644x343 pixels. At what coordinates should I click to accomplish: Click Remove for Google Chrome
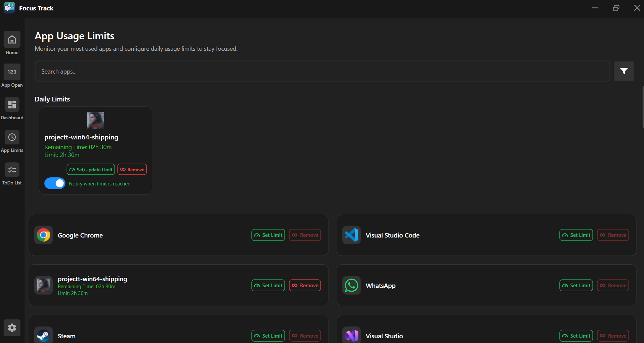pyautogui.click(x=305, y=235)
